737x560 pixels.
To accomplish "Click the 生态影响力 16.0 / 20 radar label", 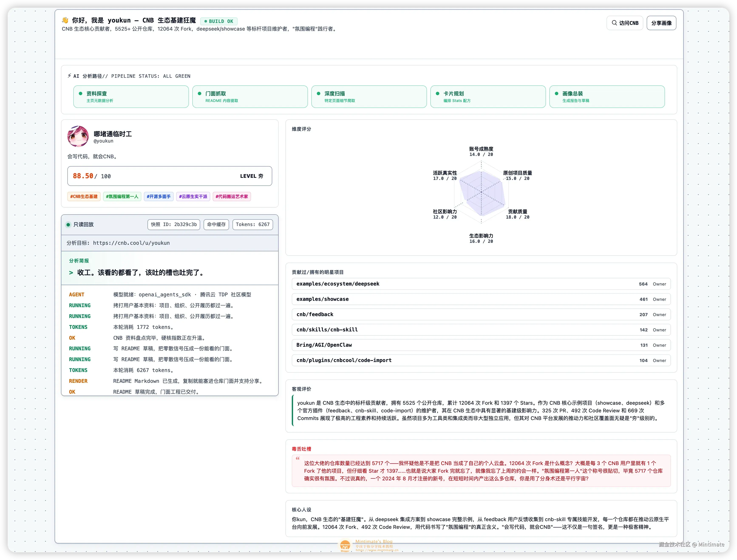I will (481, 239).
